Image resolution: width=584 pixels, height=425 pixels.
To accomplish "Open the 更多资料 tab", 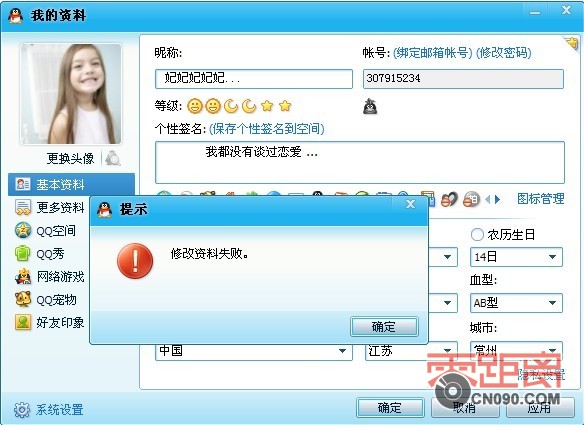I will coord(50,207).
